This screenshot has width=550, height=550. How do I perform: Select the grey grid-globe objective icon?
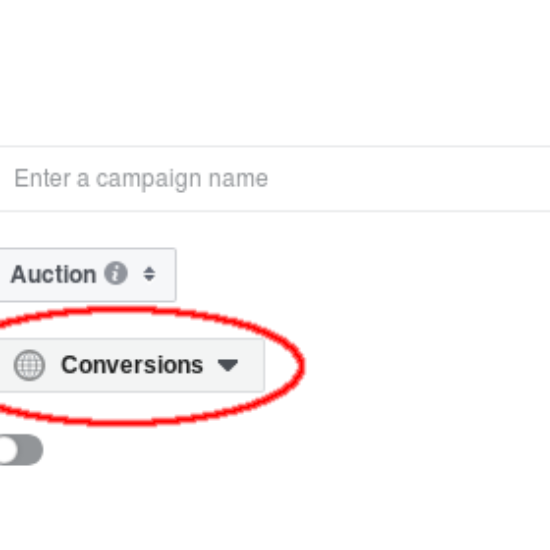point(29,365)
